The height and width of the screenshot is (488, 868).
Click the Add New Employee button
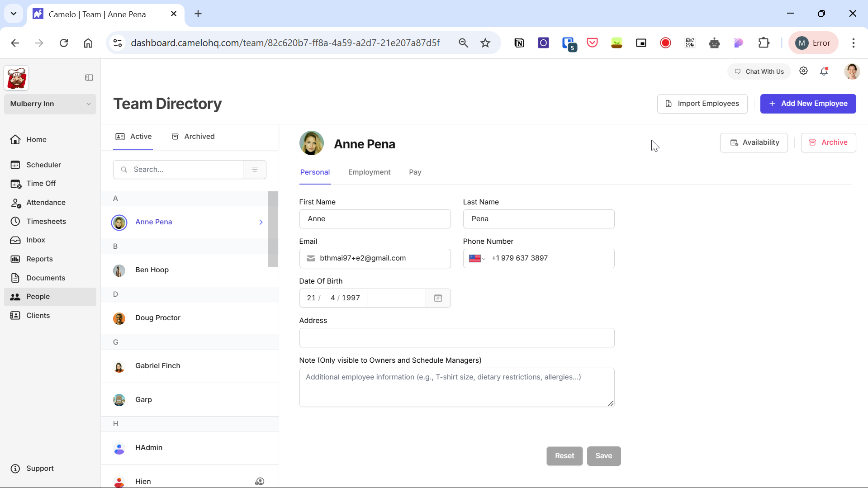tap(808, 104)
